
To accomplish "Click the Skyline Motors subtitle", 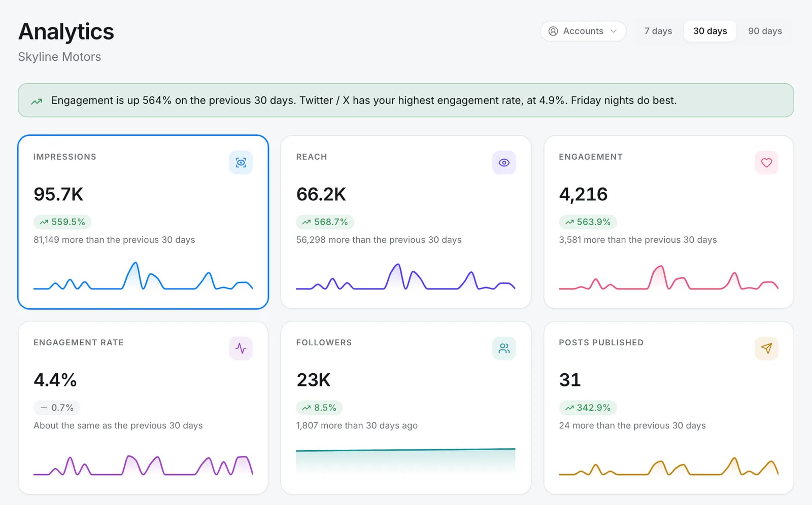I will click(59, 57).
